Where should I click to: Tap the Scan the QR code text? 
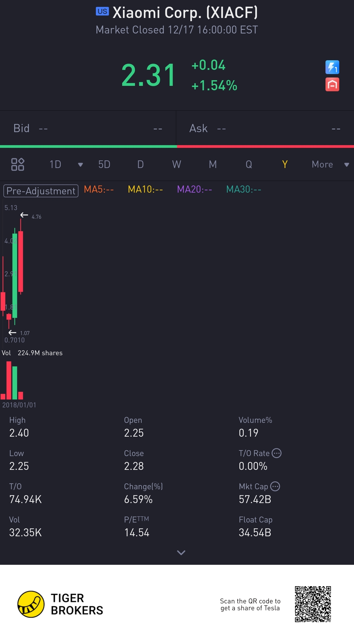pyautogui.click(x=250, y=604)
